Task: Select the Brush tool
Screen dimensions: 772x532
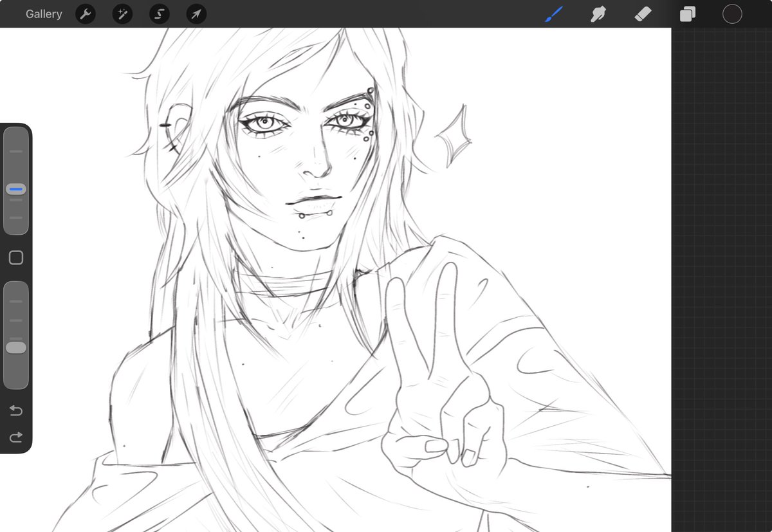Action: point(554,14)
